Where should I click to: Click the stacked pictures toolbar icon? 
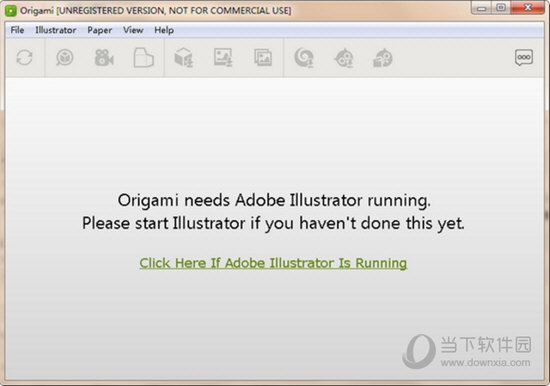tap(263, 58)
